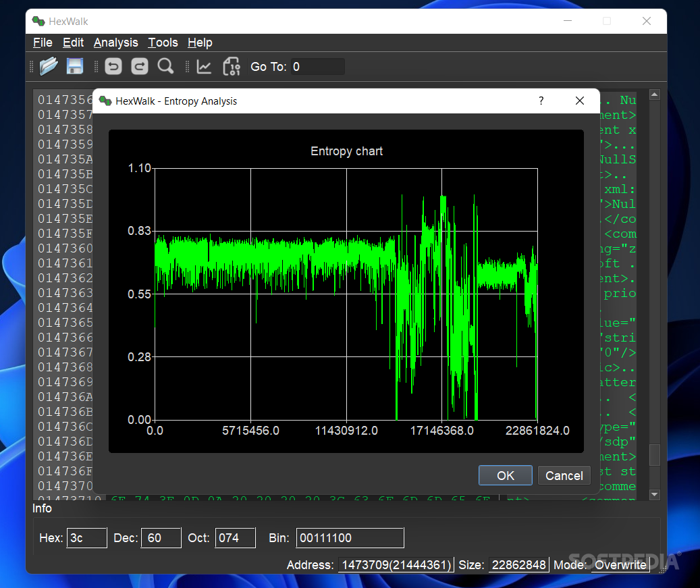Undo the last edit via toolbar
The height and width of the screenshot is (588, 700).
(x=113, y=67)
